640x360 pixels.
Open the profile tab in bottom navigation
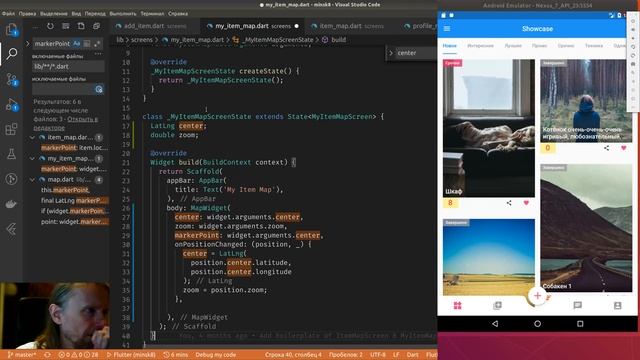pos(618,305)
